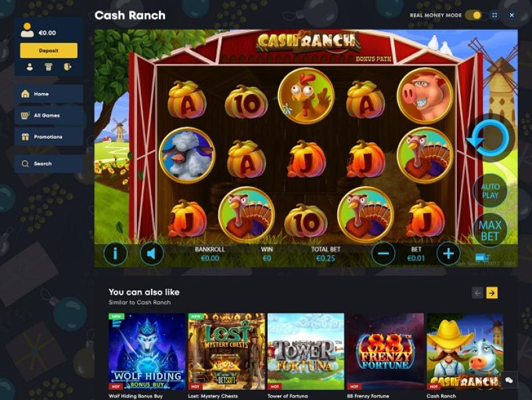Spin the reels with the blue arrow button
Screen dimensions: 532x400
tap(490, 139)
